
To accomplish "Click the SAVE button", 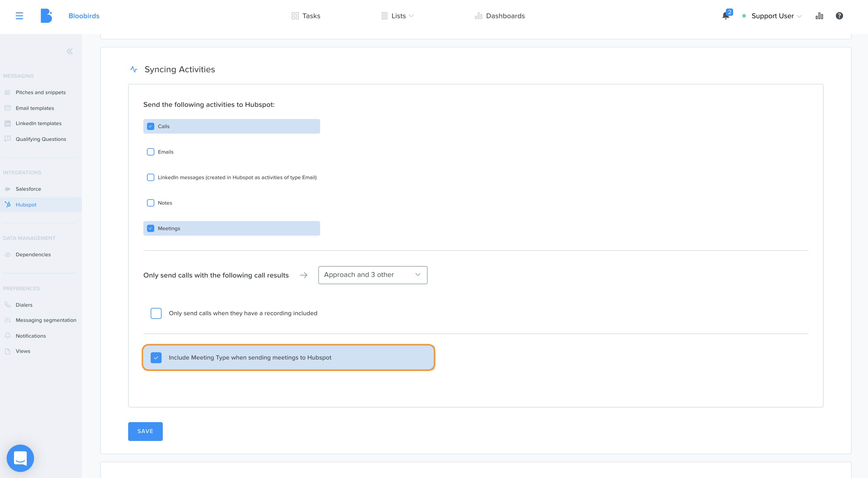I will point(145,431).
